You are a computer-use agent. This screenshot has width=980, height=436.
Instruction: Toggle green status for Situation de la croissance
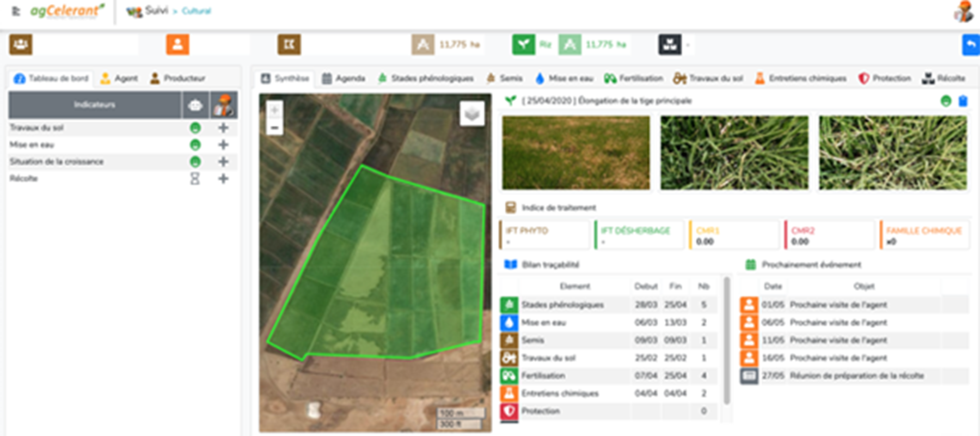click(x=195, y=162)
